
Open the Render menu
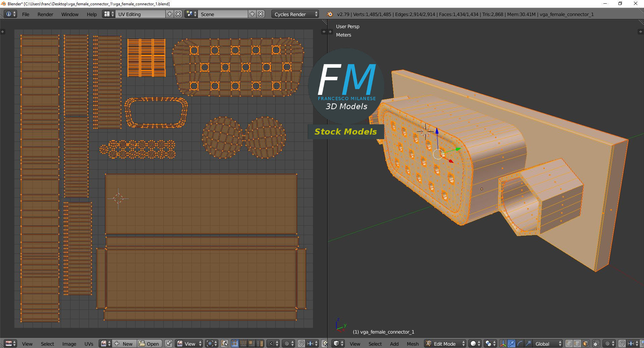tap(45, 14)
